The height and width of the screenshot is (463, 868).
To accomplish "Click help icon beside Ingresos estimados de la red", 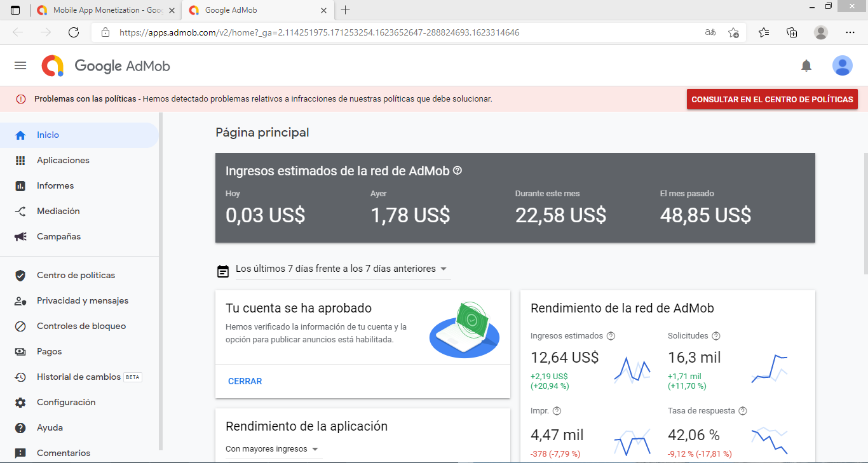I will (458, 171).
